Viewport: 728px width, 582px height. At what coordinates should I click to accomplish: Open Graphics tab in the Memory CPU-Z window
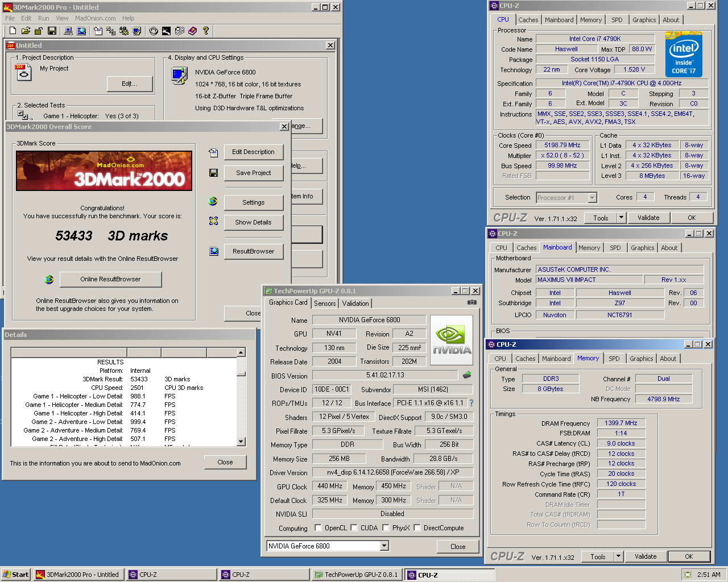(x=641, y=359)
